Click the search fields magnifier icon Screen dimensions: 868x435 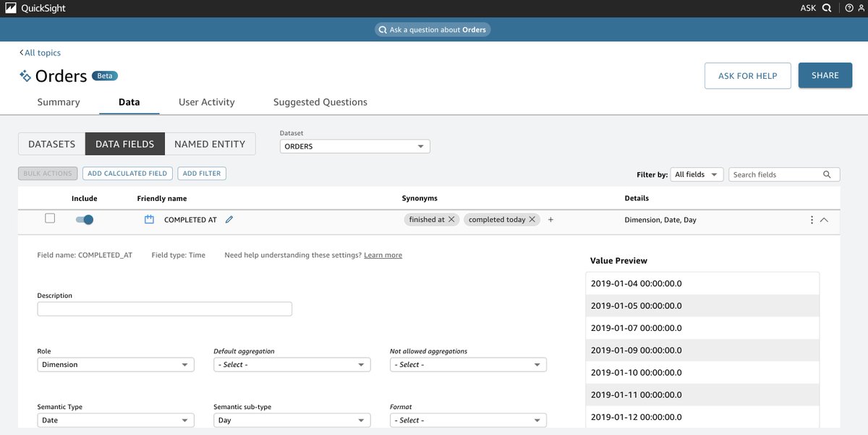(x=827, y=174)
